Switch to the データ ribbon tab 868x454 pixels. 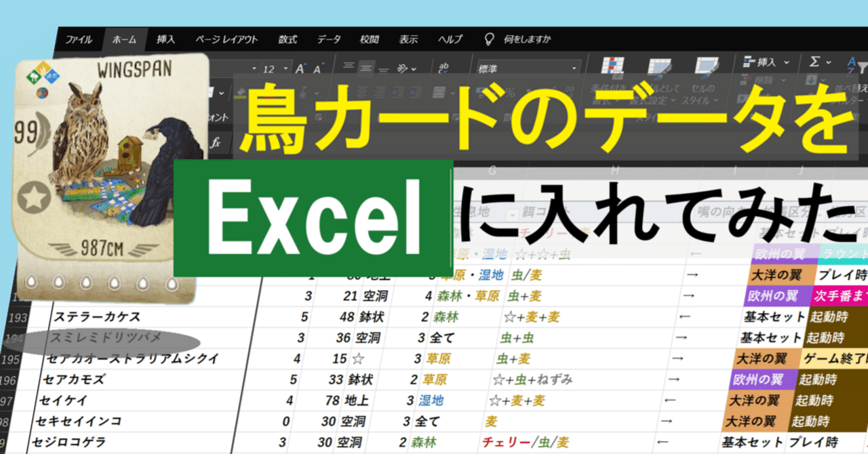coord(329,39)
